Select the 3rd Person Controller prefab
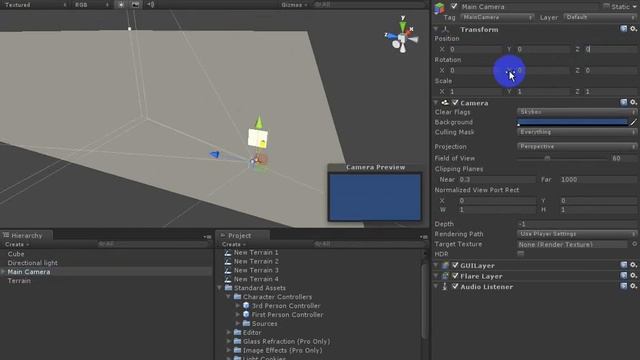The height and width of the screenshot is (360, 640). [286, 306]
